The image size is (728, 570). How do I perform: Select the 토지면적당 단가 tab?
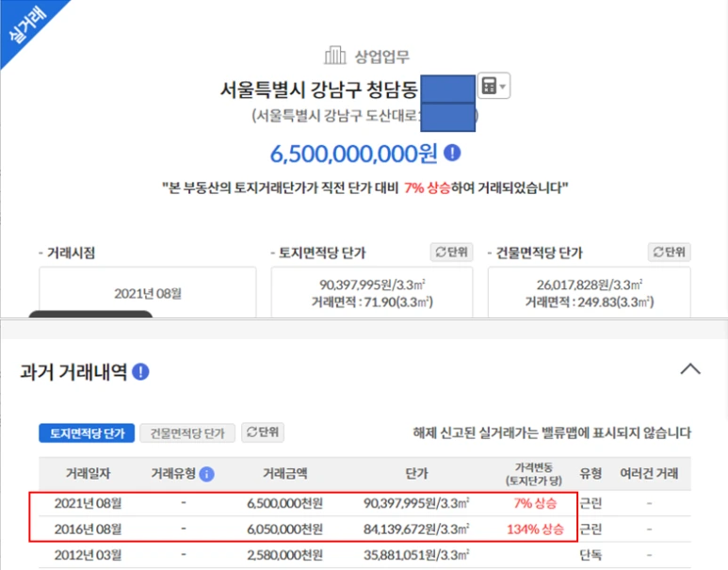(87, 433)
